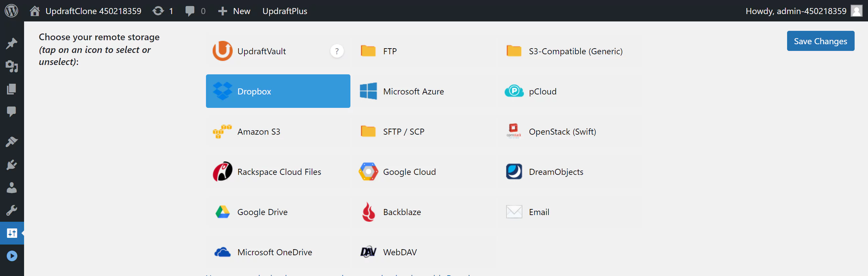Open Tools wrench in sidebar
Screen dimensions: 868x276
coord(12,210)
